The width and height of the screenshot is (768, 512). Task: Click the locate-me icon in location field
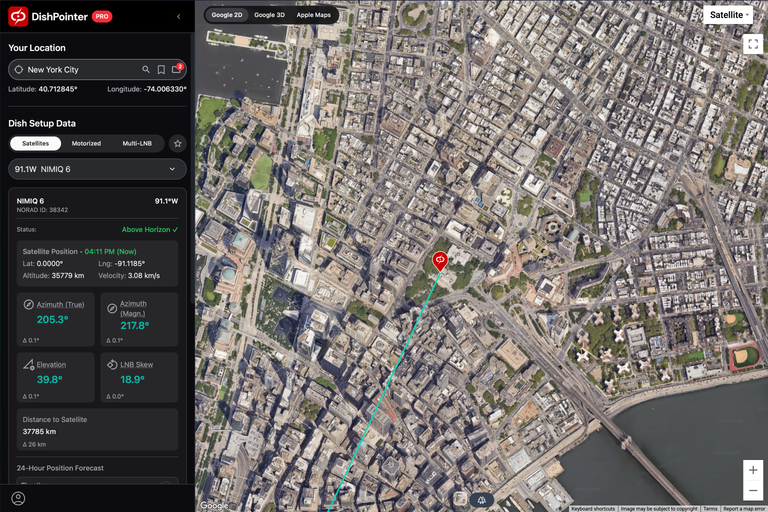pyautogui.click(x=19, y=70)
